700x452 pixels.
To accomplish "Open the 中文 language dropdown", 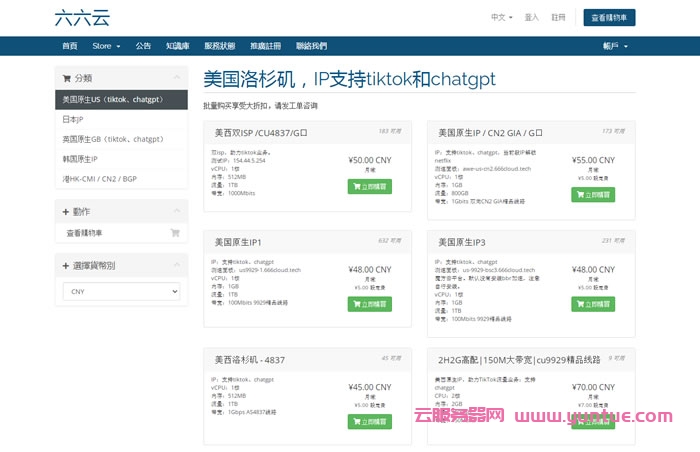I will pos(502,17).
